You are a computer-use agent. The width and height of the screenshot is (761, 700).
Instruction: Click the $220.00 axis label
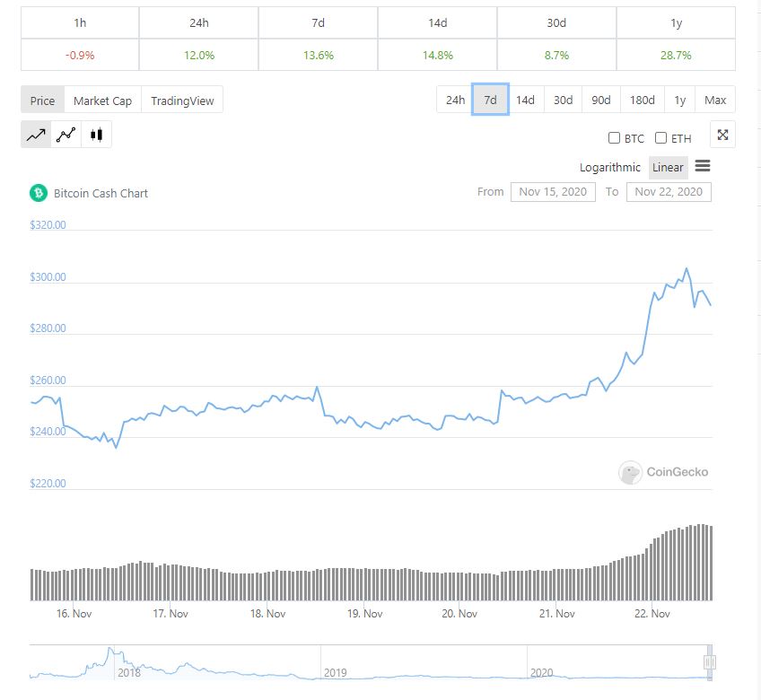48,483
